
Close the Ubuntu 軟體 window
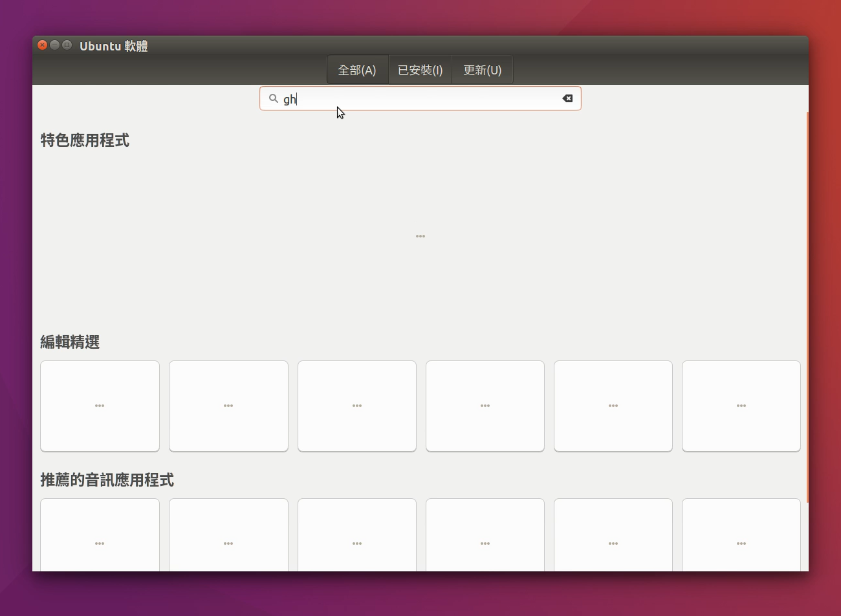tap(43, 45)
